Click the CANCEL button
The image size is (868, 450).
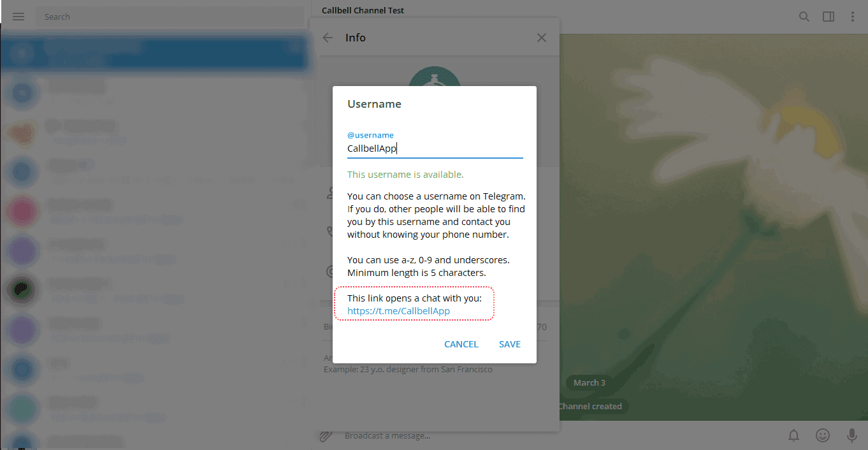pos(461,344)
